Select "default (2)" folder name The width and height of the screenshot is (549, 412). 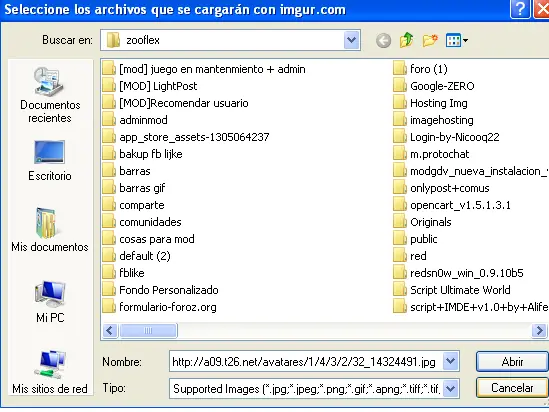point(145,256)
